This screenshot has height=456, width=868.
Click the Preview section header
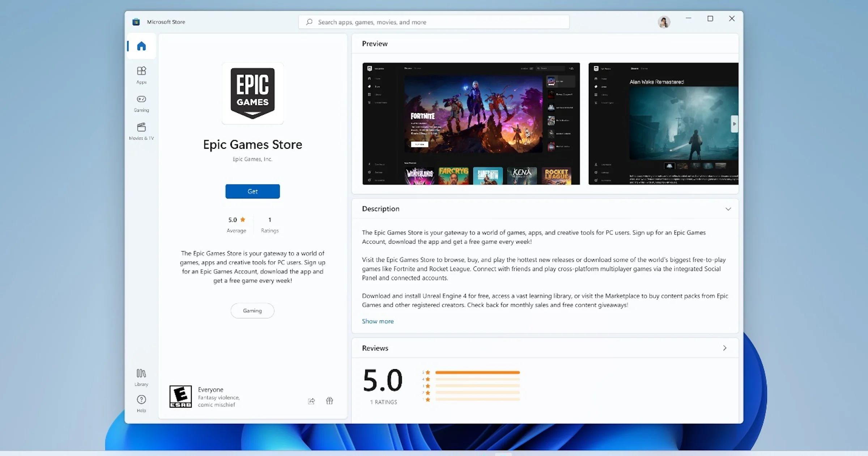tap(375, 43)
